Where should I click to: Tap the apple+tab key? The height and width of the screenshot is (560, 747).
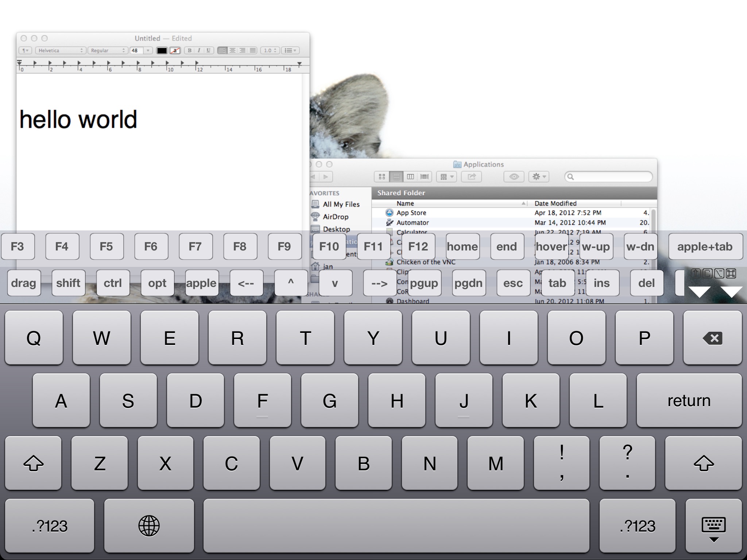pos(705,246)
